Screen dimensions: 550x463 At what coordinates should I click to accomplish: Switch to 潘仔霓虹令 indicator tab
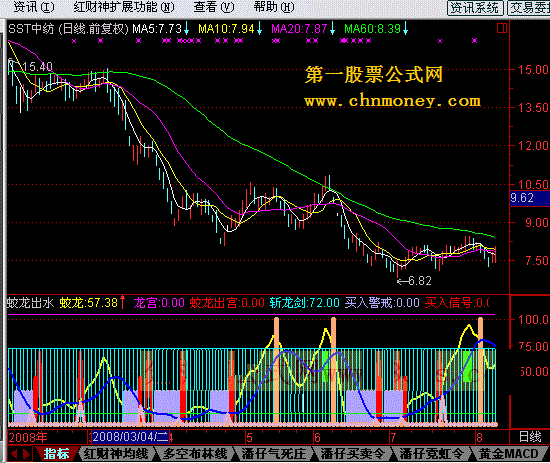[x=432, y=454]
